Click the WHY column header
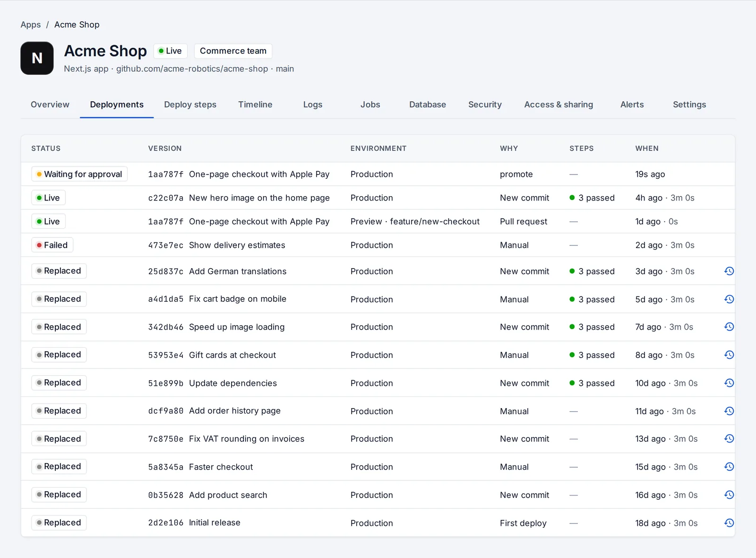This screenshot has height=558, width=756. pos(509,148)
